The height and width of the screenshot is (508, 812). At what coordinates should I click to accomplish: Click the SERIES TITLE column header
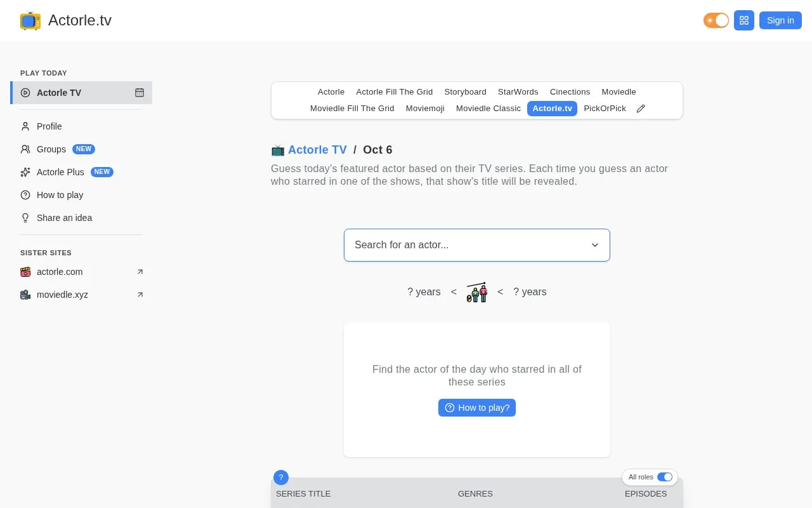coord(303,493)
